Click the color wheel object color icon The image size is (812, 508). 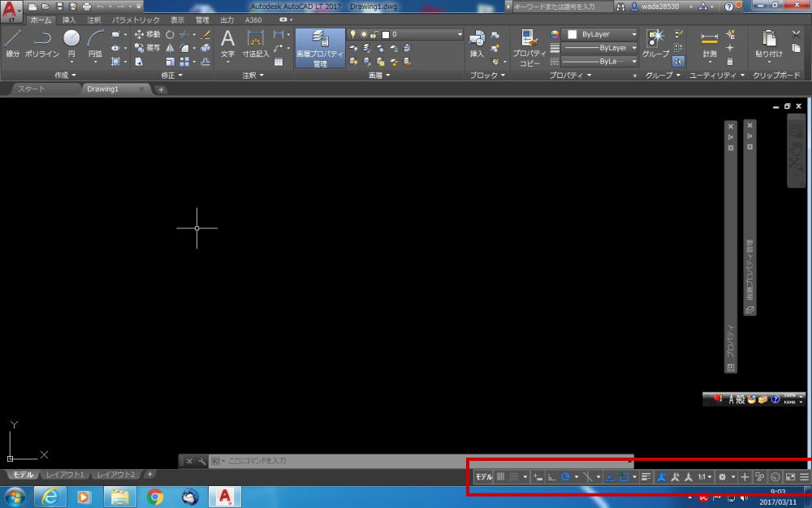click(555, 34)
